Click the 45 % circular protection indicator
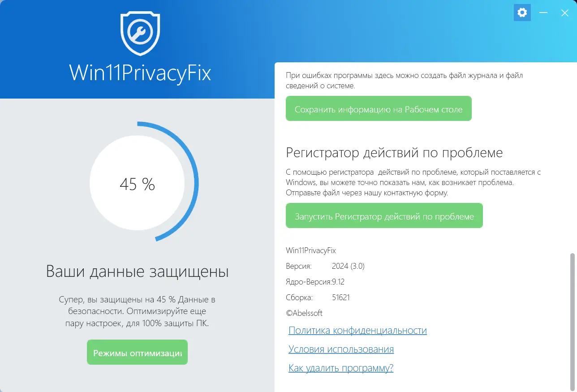The height and width of the screenshot is (392, 577). (137, 184)
